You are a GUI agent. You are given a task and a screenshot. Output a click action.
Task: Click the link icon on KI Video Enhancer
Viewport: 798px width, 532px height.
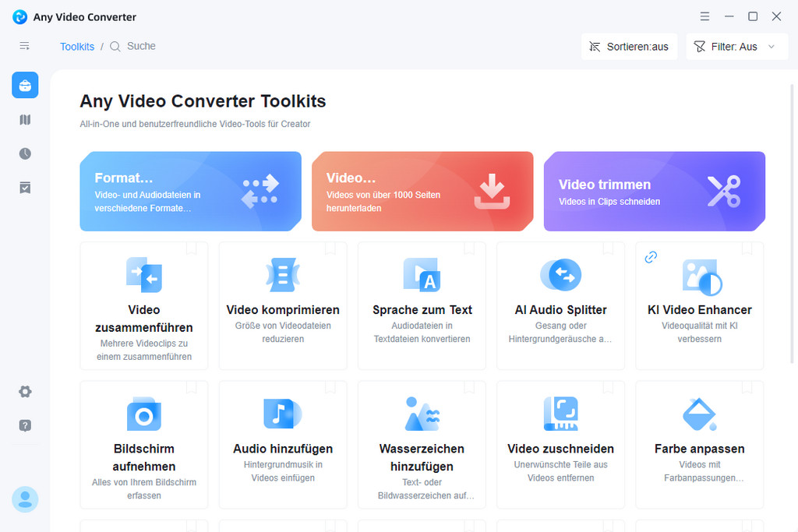click(651, 257)
